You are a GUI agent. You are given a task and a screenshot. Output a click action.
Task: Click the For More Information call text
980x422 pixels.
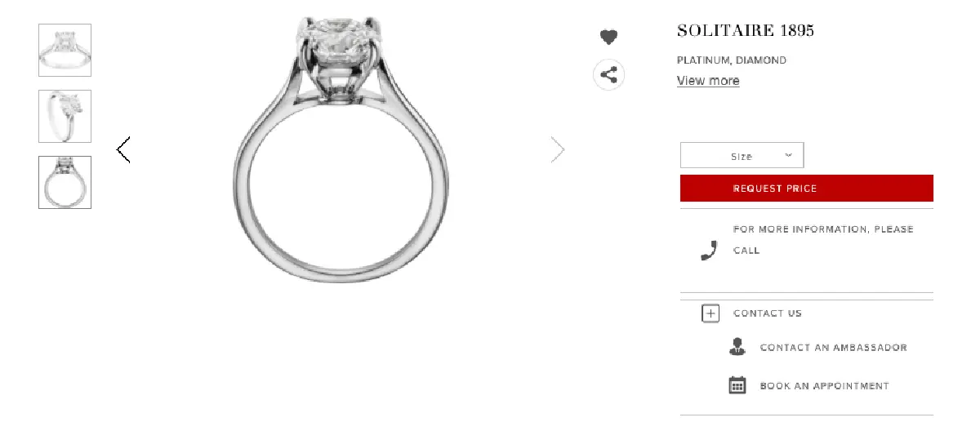pyautogui.click(x=823, y=240)
